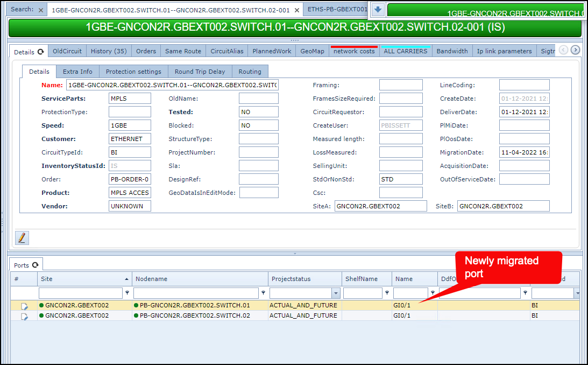Sort by Site column header

(81, 279)
